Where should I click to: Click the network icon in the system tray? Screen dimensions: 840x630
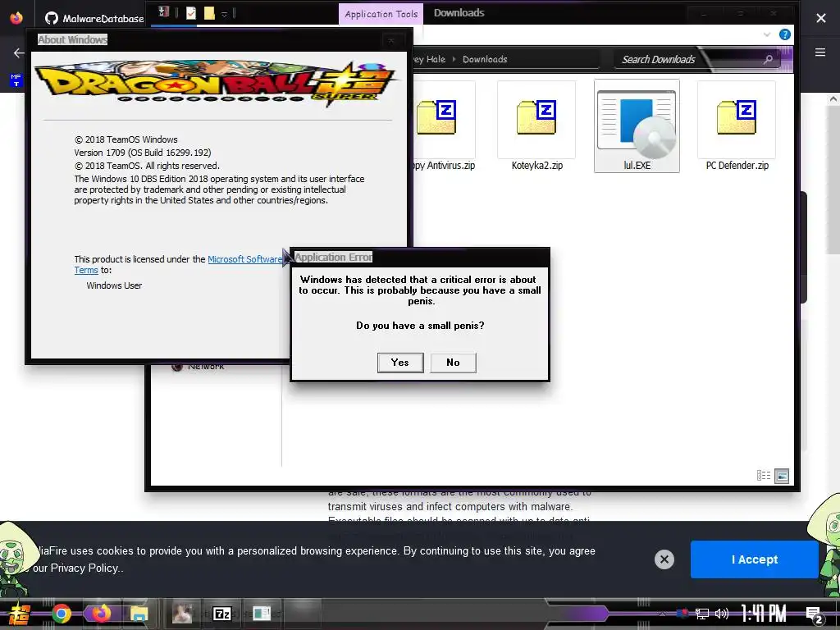[702, 614]
